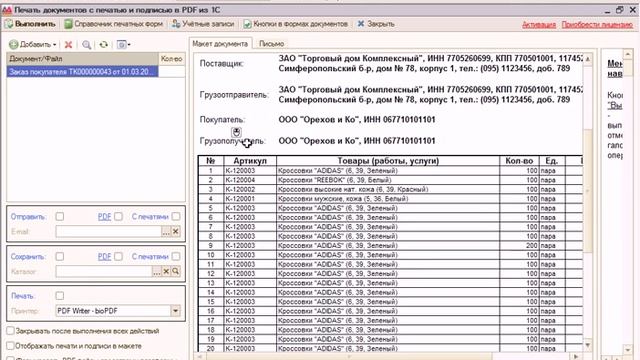This screenshot has width=640, height=360.
Task: Browse Каталог with ellipsis button
Action: (x=156, y=271)
